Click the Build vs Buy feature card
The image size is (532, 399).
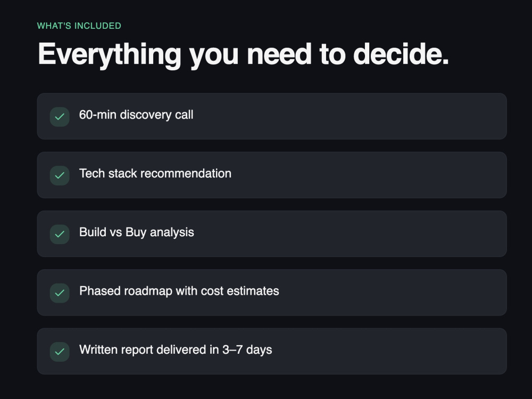(x=272, y=234)
